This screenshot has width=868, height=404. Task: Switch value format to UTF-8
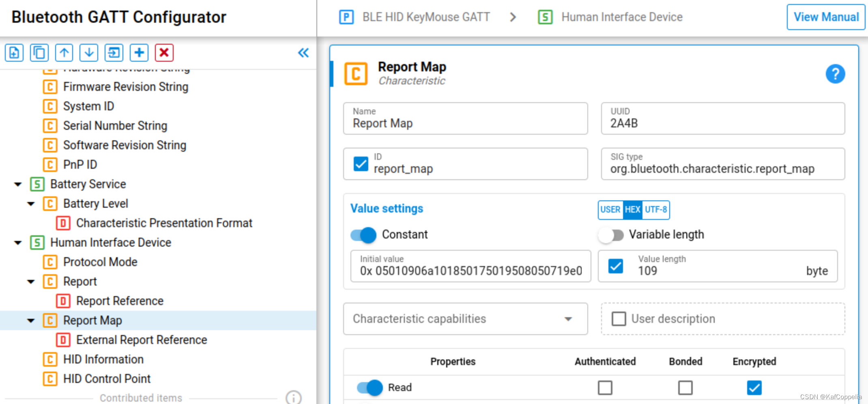click(x=656, y=210)
